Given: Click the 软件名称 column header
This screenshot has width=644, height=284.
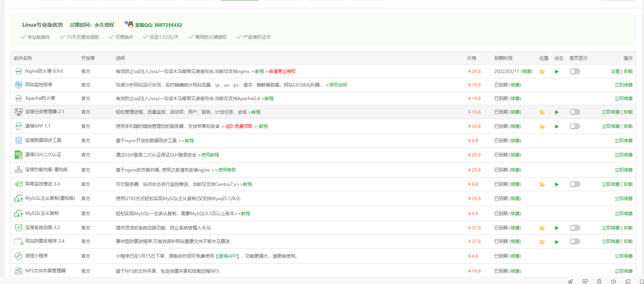Looking at the screenshot, I should 23,58.
